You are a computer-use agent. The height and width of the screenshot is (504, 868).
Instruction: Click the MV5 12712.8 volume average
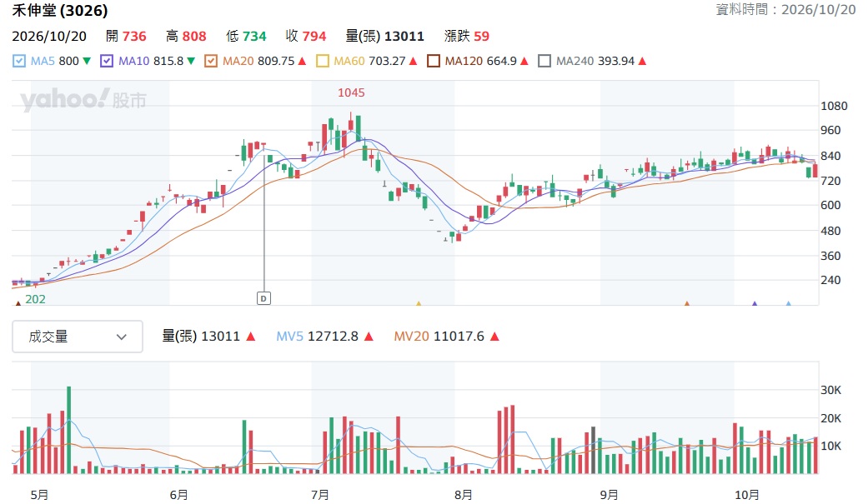click(324, 337)
